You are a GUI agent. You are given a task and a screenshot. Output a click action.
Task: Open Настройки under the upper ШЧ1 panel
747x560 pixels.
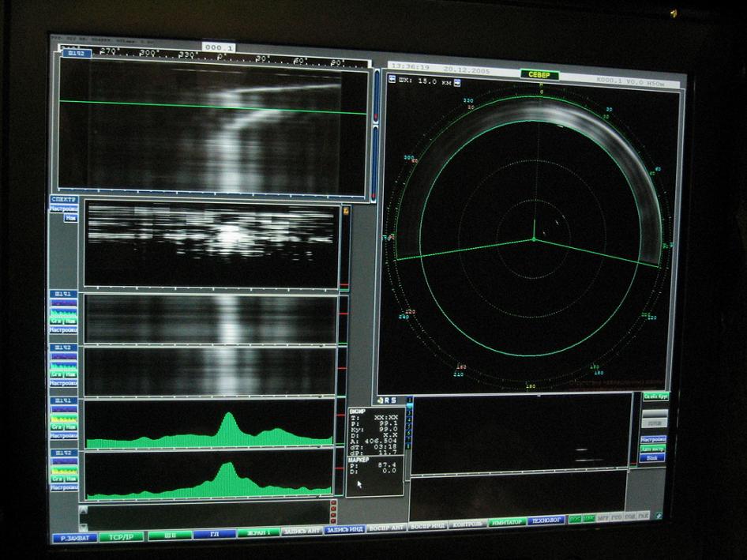[x=64, y=330]
